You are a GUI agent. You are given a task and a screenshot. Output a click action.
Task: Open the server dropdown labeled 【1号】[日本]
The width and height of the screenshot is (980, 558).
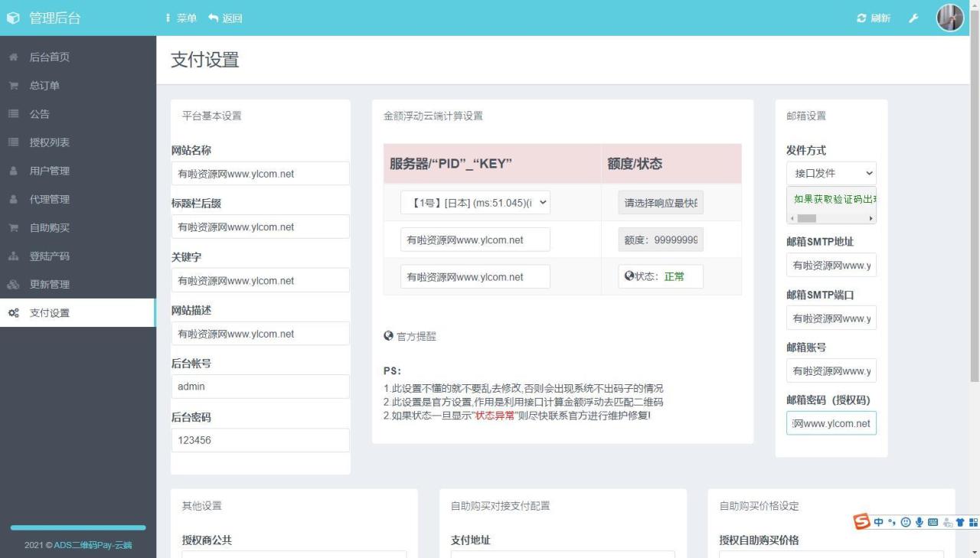[x=475, y=202]
